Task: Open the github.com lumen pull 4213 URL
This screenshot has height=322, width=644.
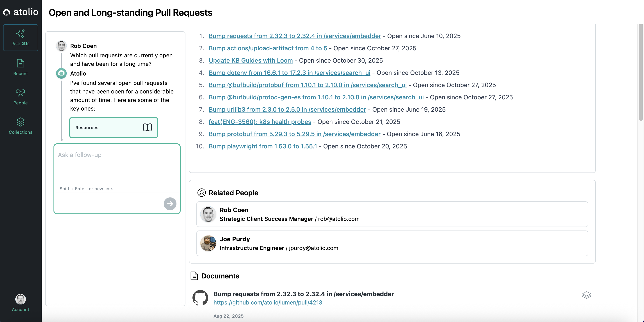Action: pos(267,303)
